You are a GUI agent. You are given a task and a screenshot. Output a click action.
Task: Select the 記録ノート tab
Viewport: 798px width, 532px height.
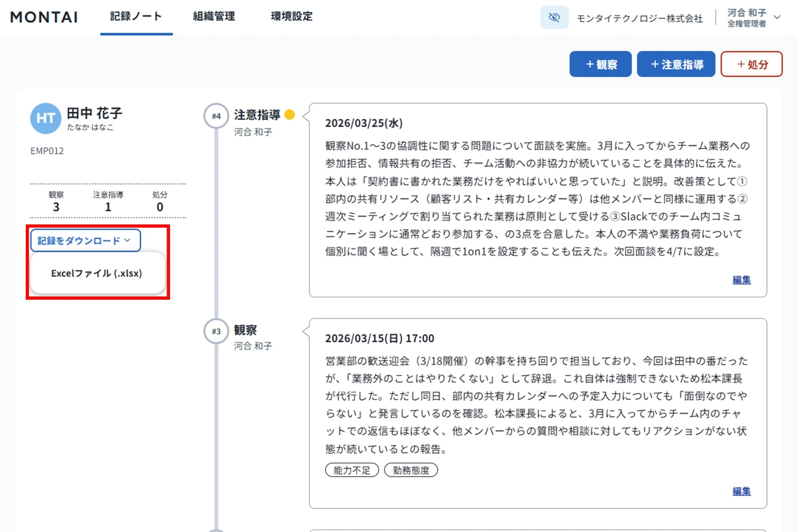point(136,17)
